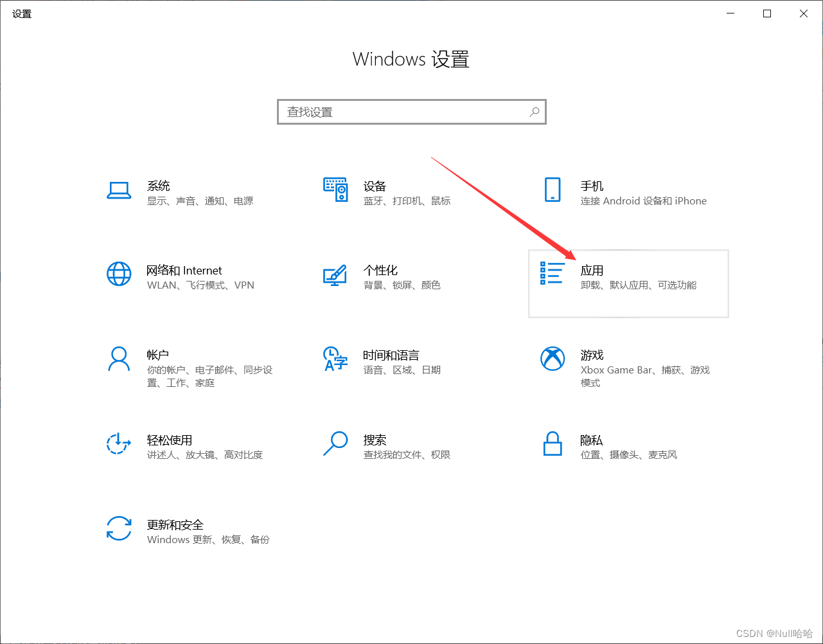The height and width of the screenshot is (644, 823).
Task: Click text 位置、摄像头、麦克风
Action: click(629, 455)
